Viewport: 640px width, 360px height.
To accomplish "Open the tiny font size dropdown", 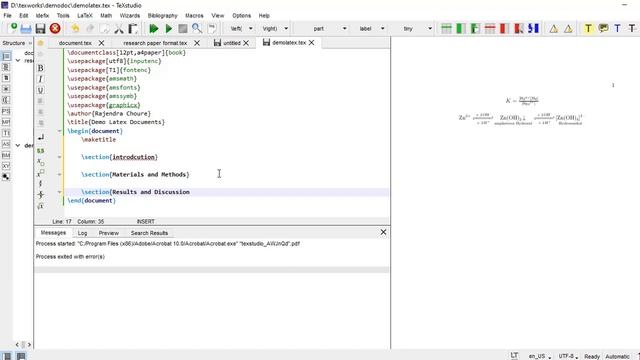I will (430, 29).
